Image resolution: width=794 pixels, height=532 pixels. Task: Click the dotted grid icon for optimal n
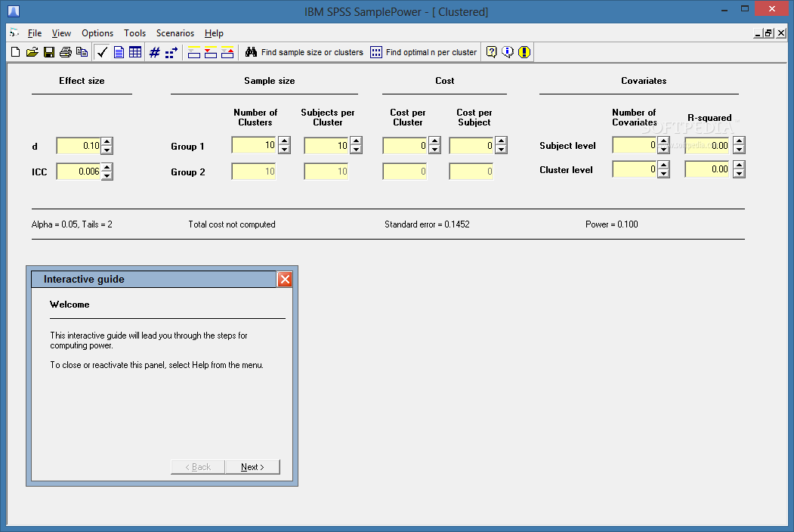coord(375,52)
